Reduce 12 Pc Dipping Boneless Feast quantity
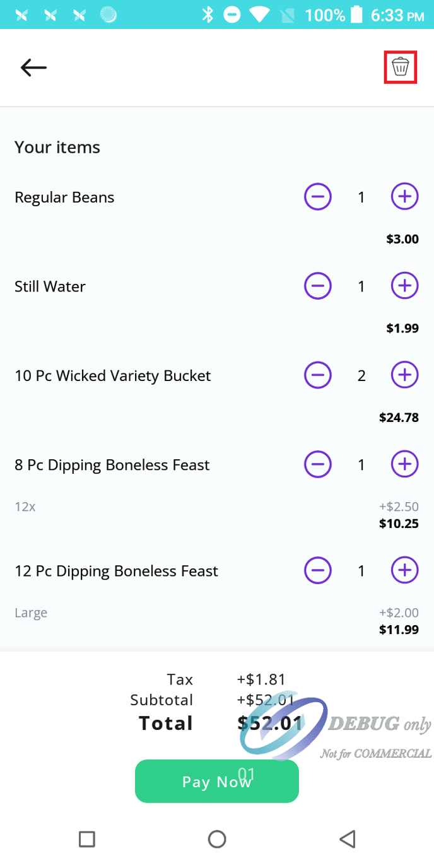 point(318,572)
